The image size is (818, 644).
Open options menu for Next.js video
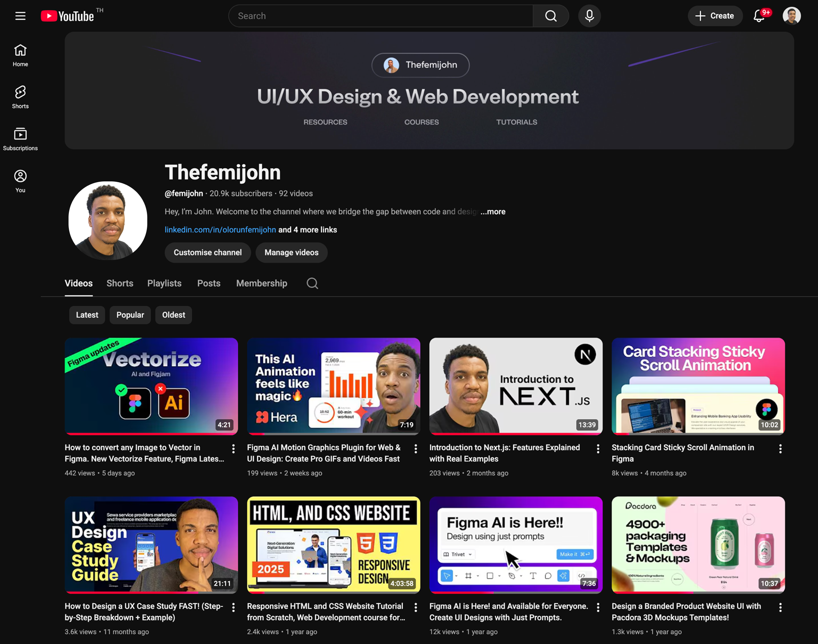coord(598,448)
